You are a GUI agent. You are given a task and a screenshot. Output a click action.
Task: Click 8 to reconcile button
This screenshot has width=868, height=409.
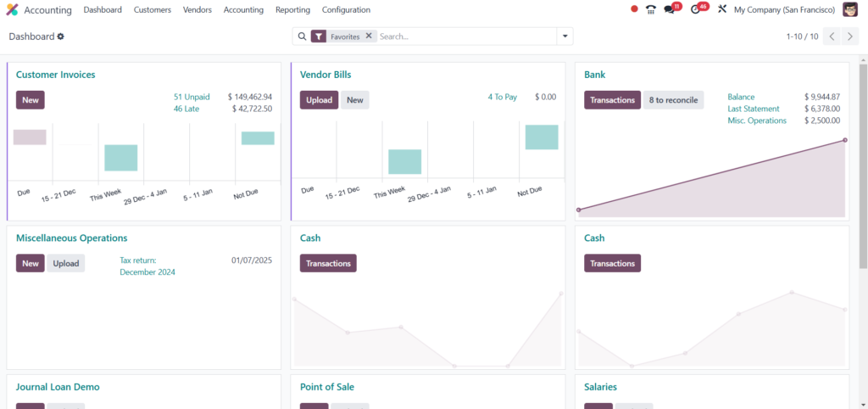pyautogui.click(x=674, y=100)
